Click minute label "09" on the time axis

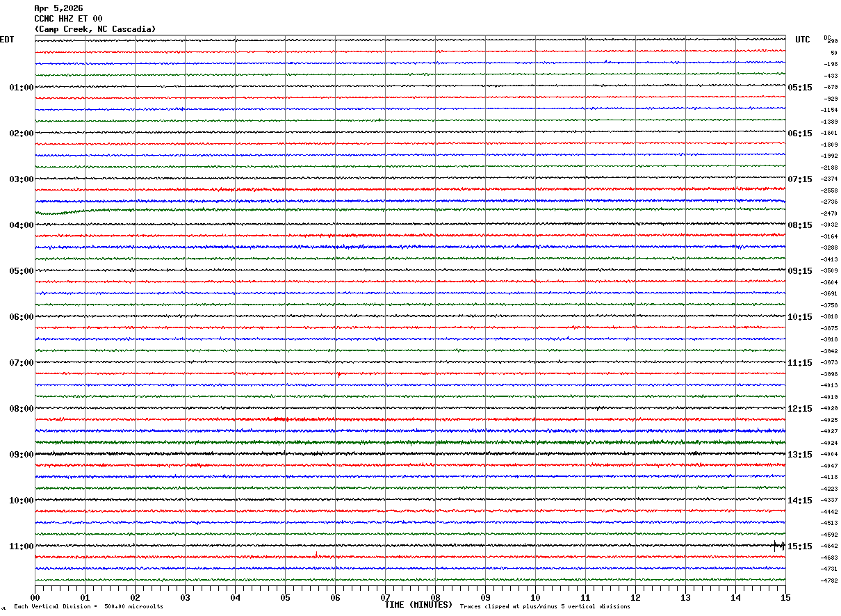pyautogui.click(x=485, y=597)
